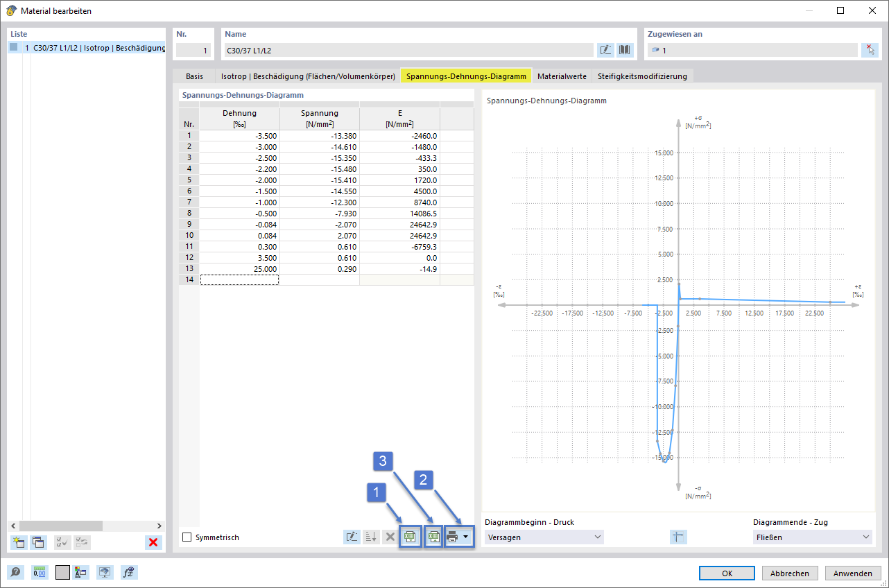
Task: Click the edit pencil icon beside the Name field
Action: (x=605, y=49)
